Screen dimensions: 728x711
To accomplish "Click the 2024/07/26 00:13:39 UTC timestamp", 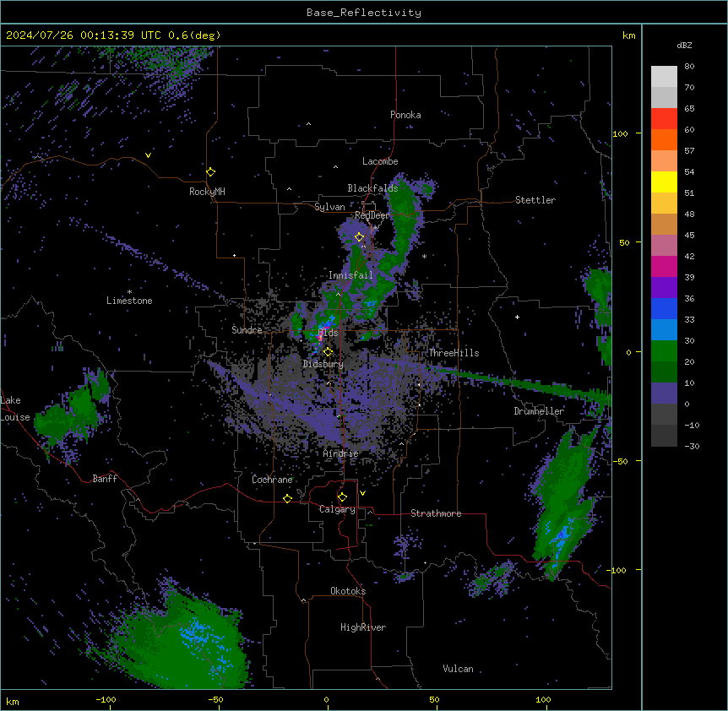I will tap(84, 35).
